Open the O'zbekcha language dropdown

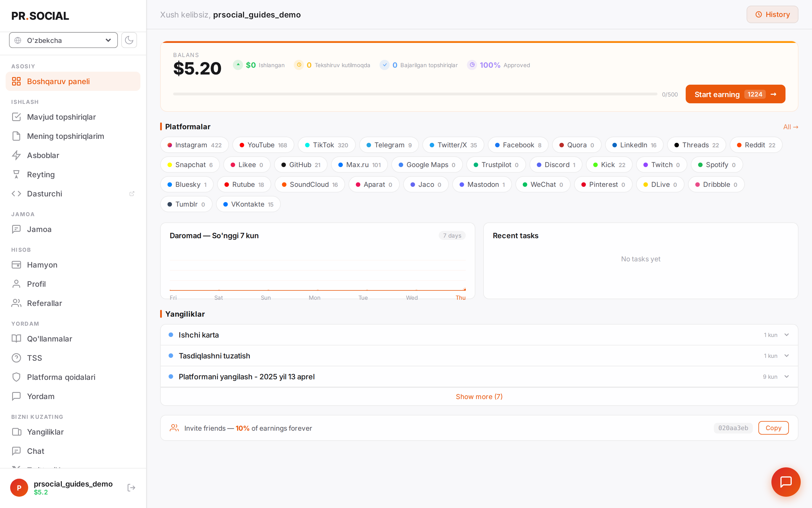point(63,40)
